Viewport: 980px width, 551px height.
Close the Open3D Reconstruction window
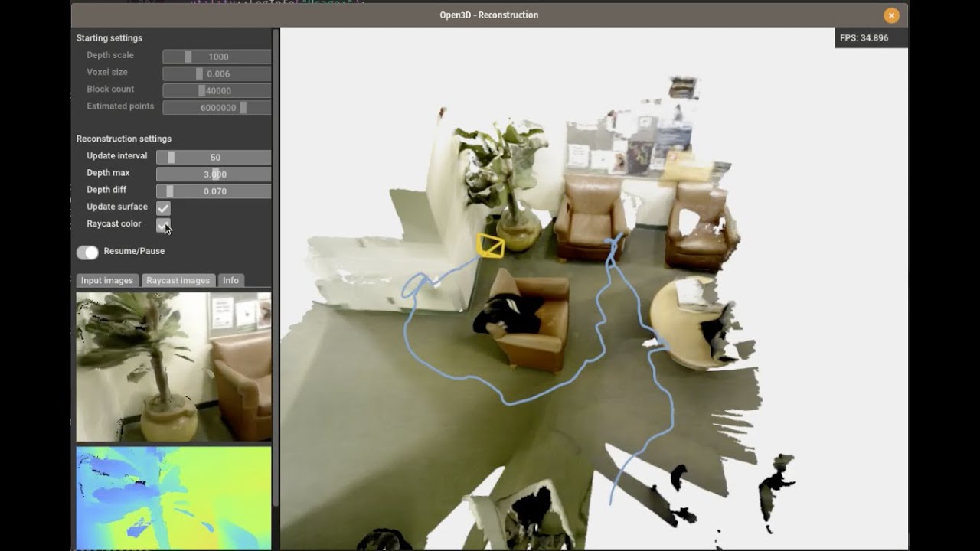coord(891,15)
